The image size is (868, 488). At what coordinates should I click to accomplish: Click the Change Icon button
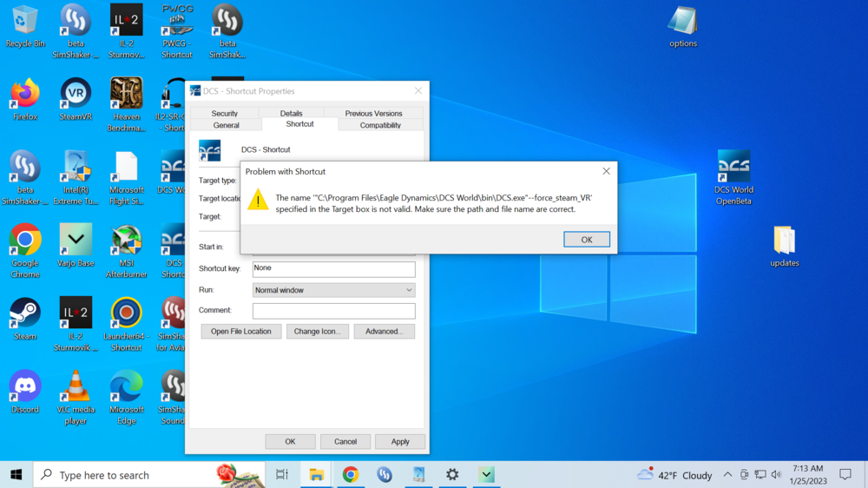click(x=317, y=331)
